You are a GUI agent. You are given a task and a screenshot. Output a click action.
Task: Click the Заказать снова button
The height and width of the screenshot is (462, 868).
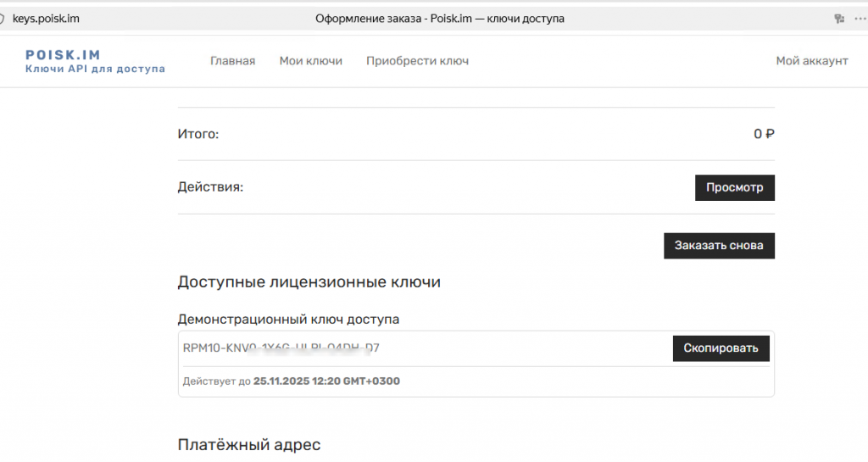pyautogui.click(x=719, y=246)
